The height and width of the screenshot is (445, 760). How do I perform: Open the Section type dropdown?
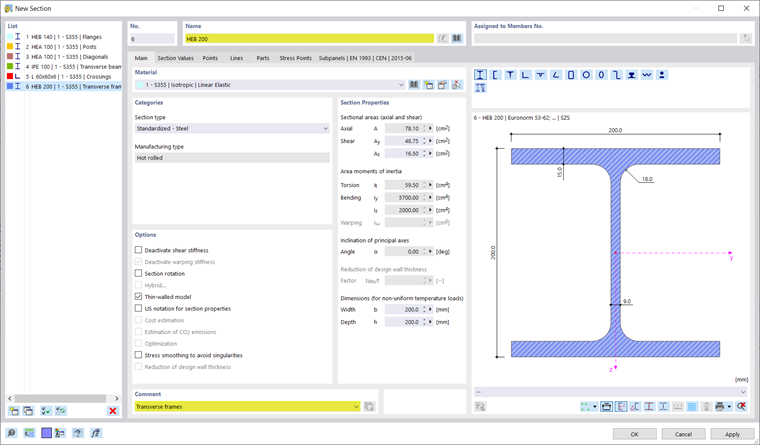point(232,128)
